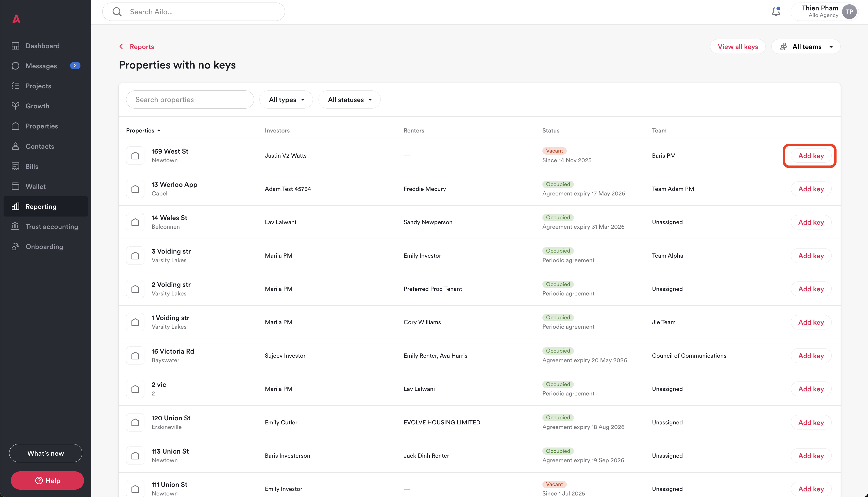Image resolution: width=868 pixels, height=497 pixels.
Task: Open the All teams dropdown
Action: click(x=806, y=47)
